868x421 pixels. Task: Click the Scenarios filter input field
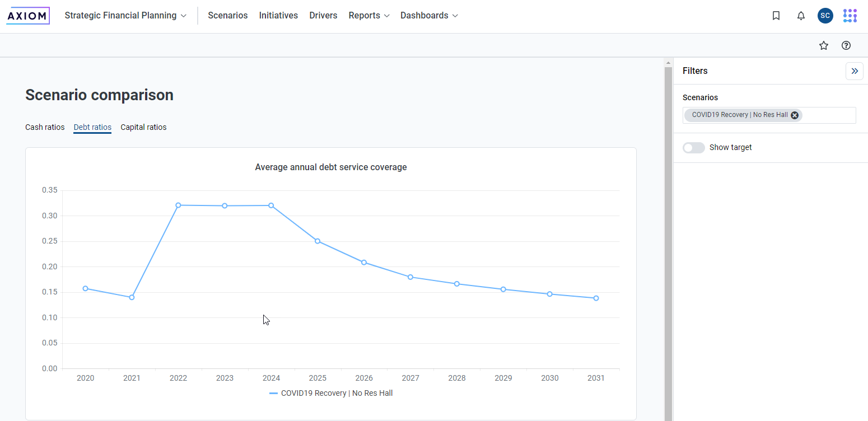click(769, 115)
